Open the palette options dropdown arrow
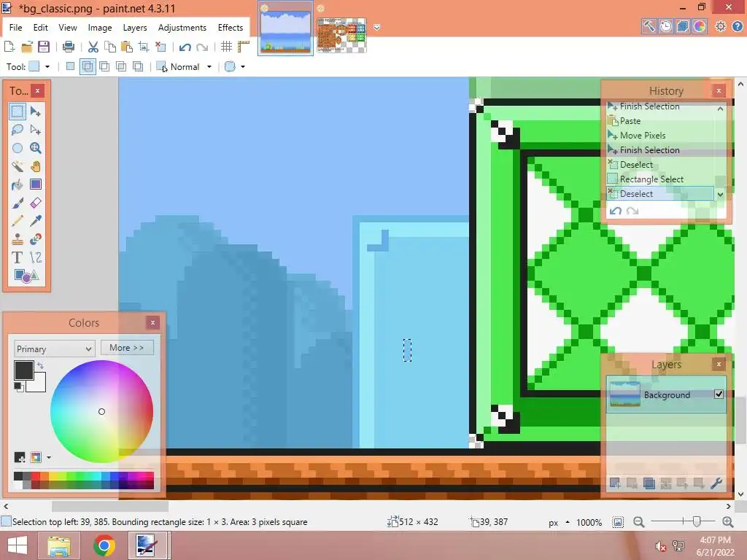 click(49, 458)
